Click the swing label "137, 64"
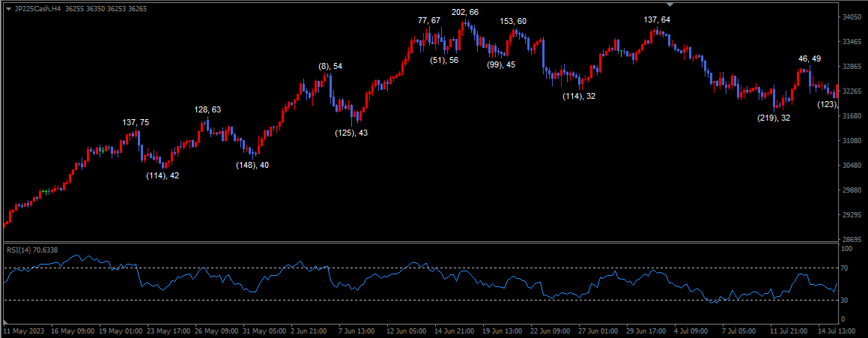This screenshot has height=338, width=868. coord(657,19)
